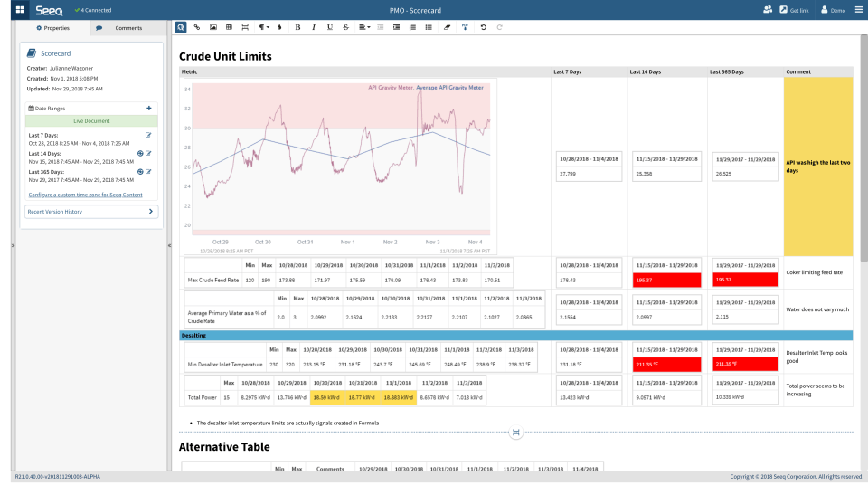
Task: Switch to the Properties tab
Action: point(53,28)
